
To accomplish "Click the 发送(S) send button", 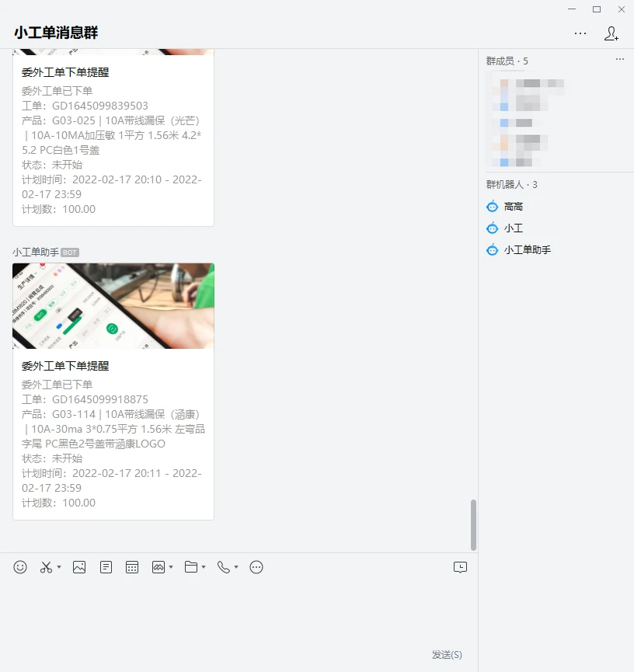I will 445,654.
